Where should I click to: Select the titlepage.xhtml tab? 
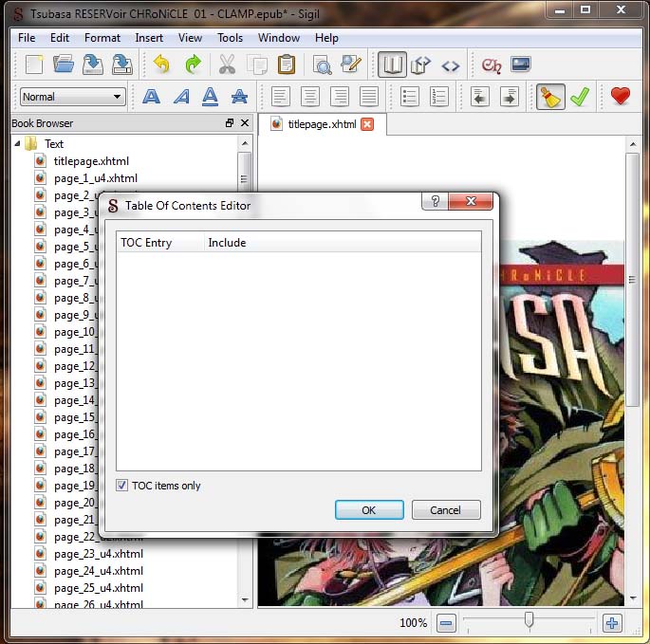coord(322,124)
